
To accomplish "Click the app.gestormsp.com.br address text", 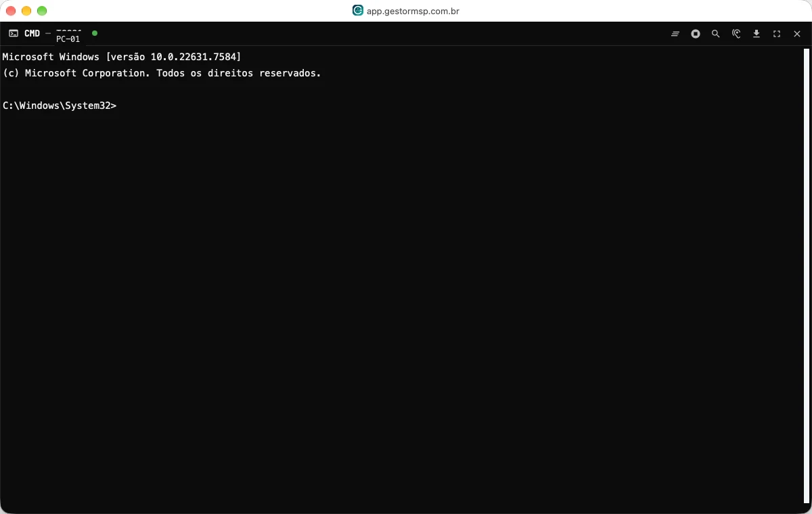I will 413,11.
